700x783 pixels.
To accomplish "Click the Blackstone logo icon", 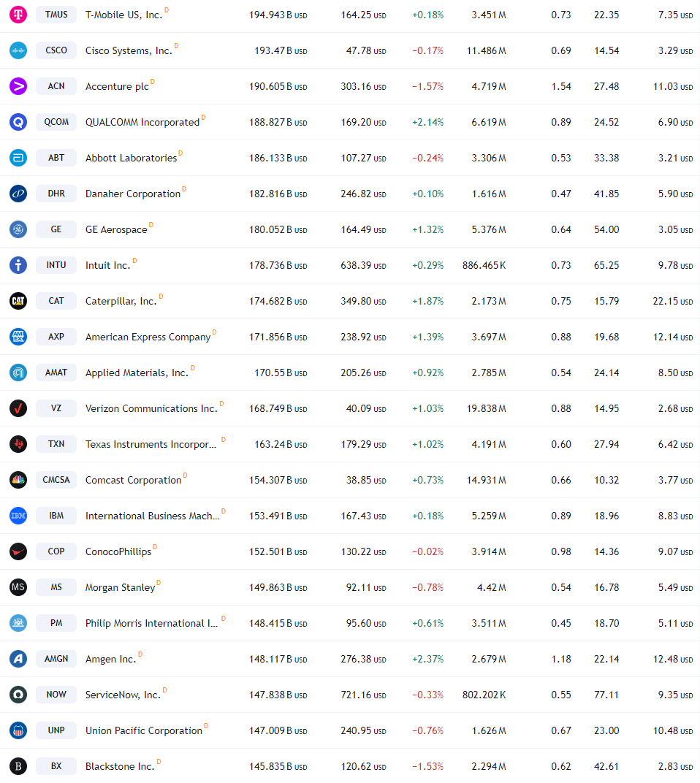I will point(18,766).
